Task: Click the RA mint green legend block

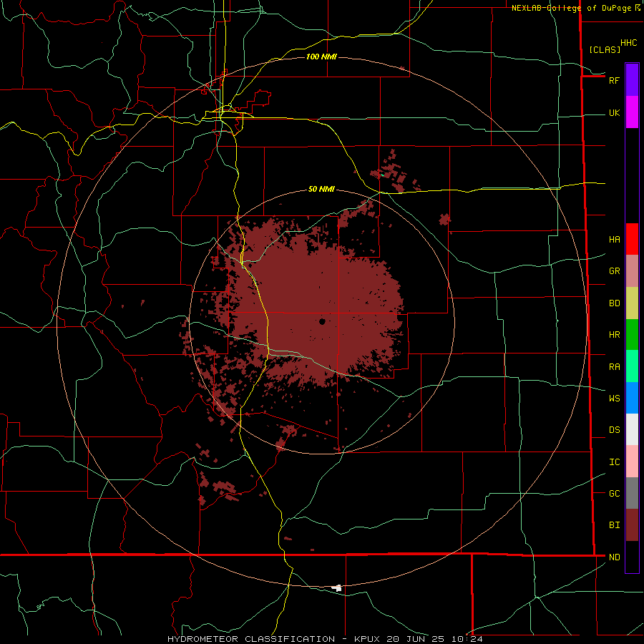Action: (632, 366)
